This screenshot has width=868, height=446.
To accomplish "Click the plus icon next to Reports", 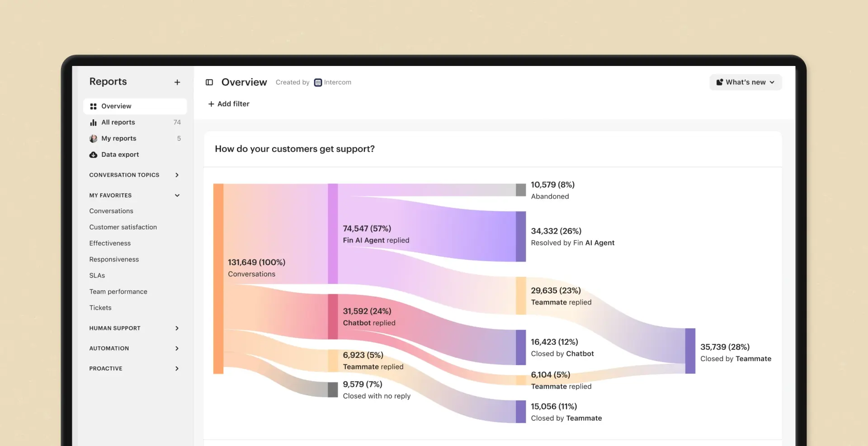I will click(177, 82).
